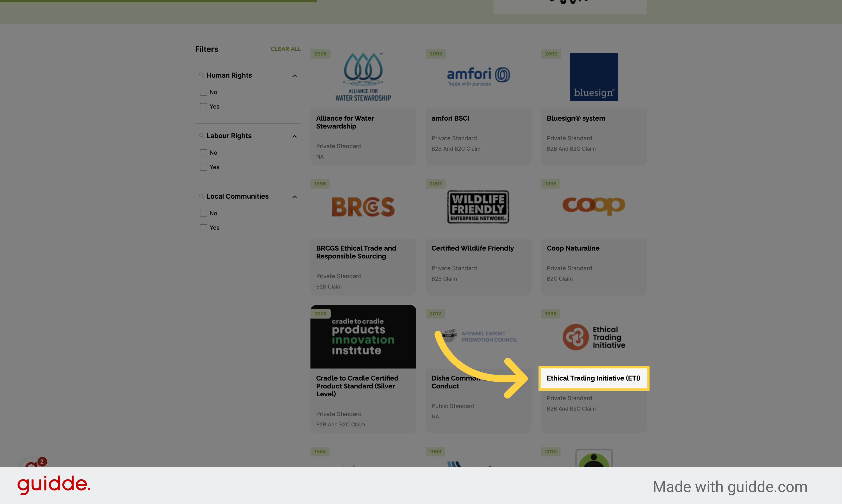Collapse the Human Rights filter chevron
842x504 pixels.
coord(294,76)
